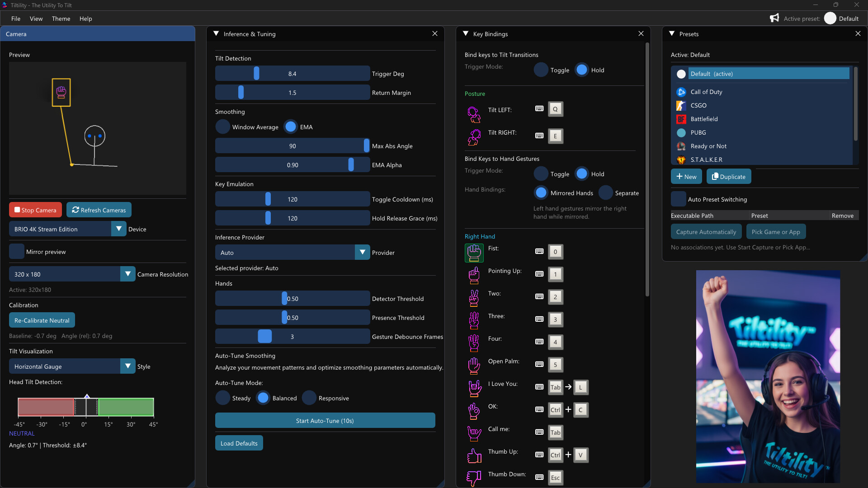This screenshot has width=868, height=488.
Task: Open the Inference Provider dropdown
Action: [x=362, y=252]
